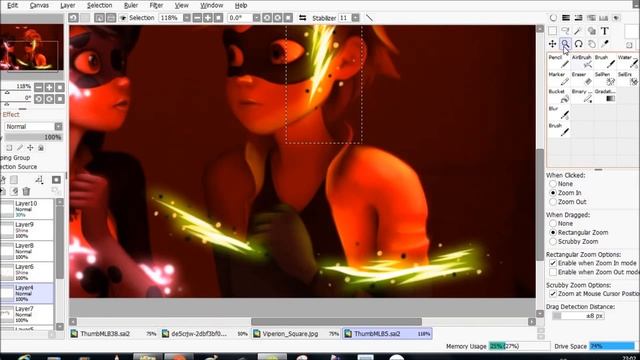Viewport: 640px width, 360px height.
Task: Zoom in with toolbar plus button
Action: click(x=208, y=18)
